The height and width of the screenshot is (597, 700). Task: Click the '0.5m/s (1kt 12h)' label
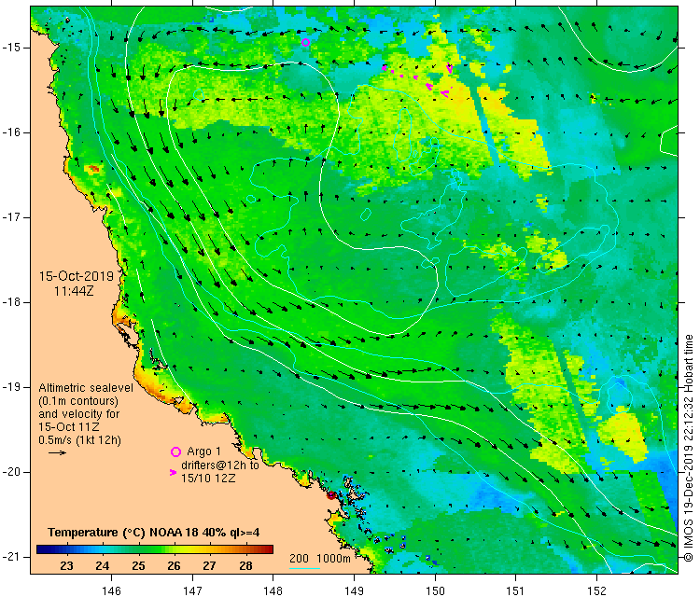click(x=80, y=440)
